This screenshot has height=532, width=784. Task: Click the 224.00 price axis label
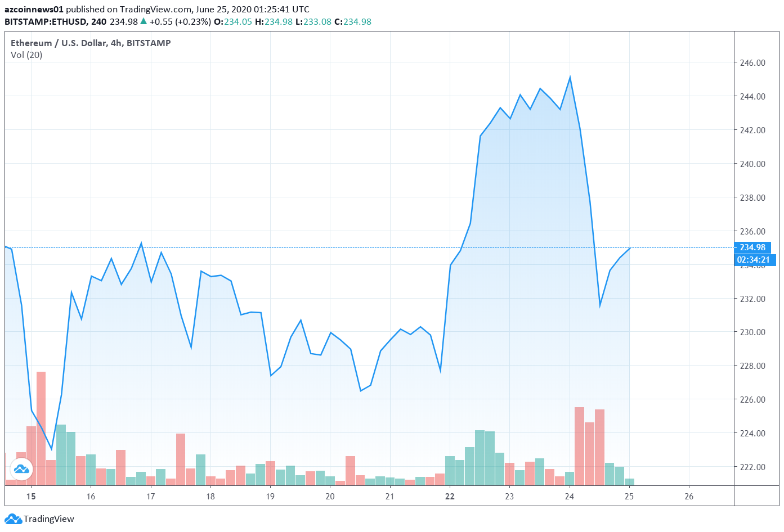pyautogui.click(x=752, y=433)
